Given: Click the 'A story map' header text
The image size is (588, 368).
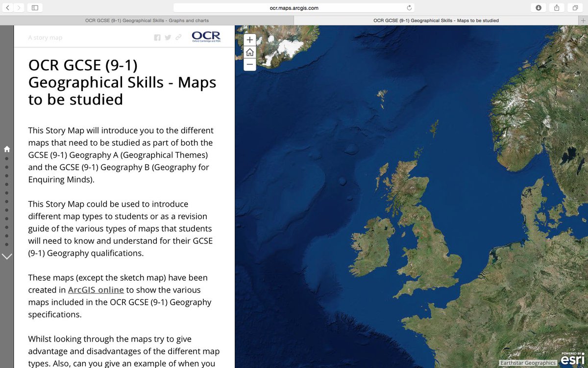Looking at the screenshot, I should [45, 37].
